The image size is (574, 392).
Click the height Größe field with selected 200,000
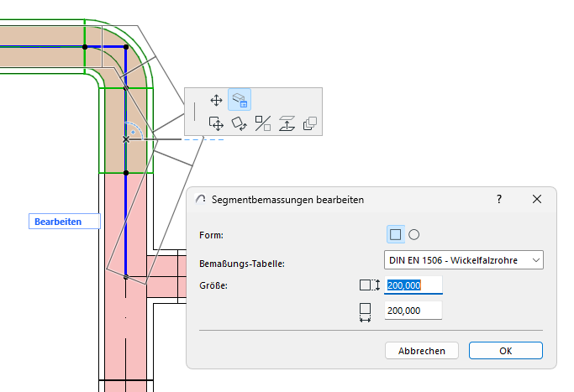(413, 285)
